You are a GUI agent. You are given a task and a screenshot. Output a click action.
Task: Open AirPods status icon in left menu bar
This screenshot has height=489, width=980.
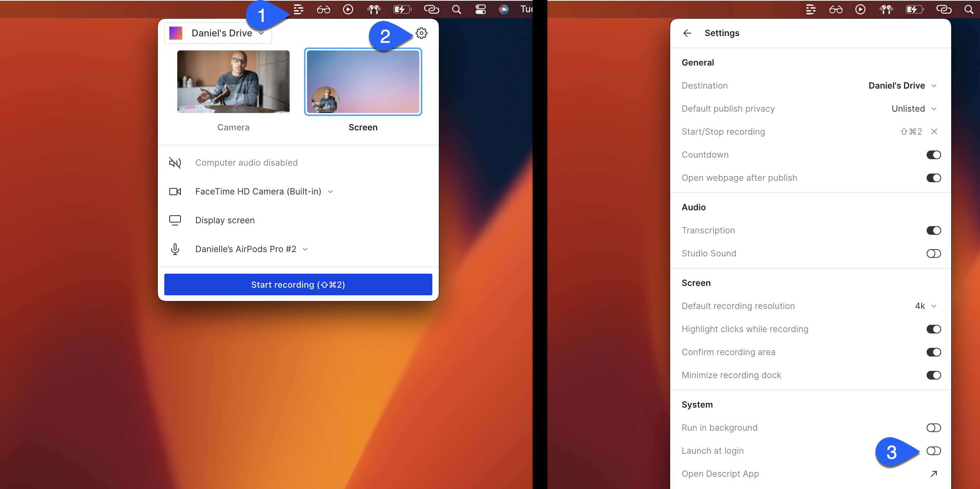pyautogui.click(x=374, y=9)
